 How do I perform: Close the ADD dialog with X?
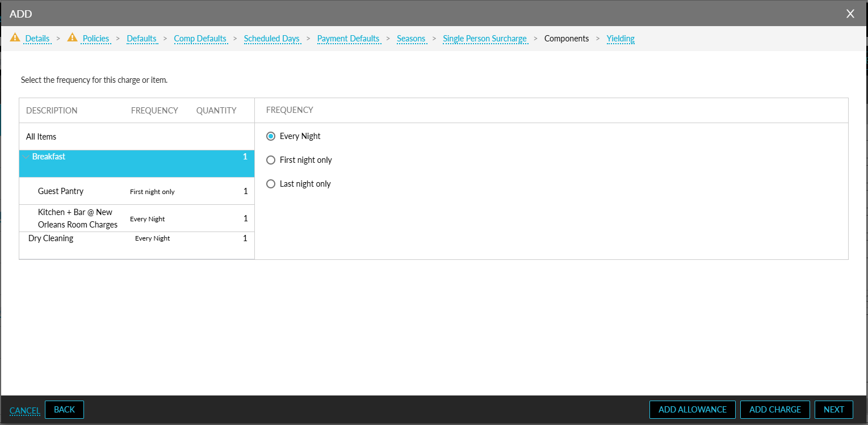(x=850, y=14)
